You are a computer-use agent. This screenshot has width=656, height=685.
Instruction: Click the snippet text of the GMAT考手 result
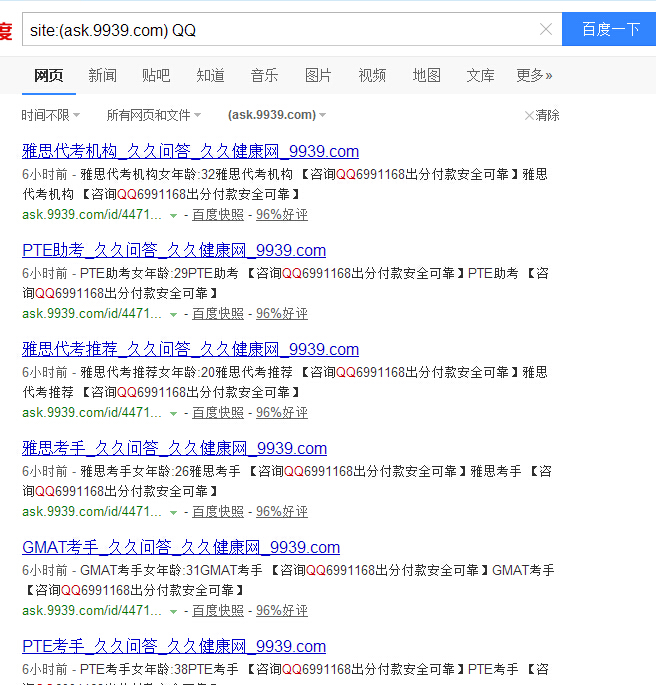coord(288,580)
